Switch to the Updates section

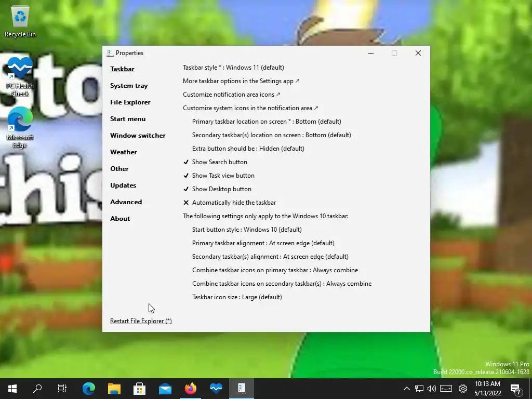point(123,185)
